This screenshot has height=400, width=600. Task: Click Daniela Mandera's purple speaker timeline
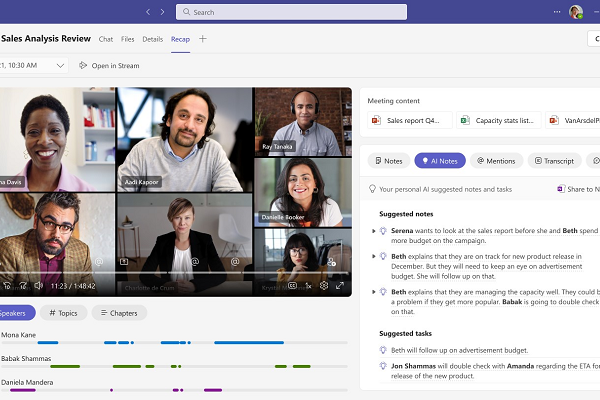pyautogui.click(x=174, y=390)
